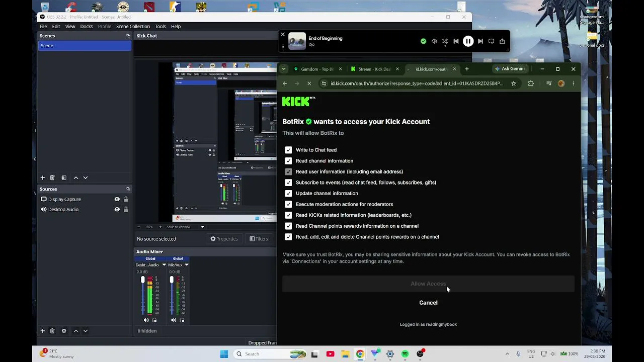Click the Allow Access button
Image resolution: width=644 pixels, height=362 pixels.
[428, 284]
